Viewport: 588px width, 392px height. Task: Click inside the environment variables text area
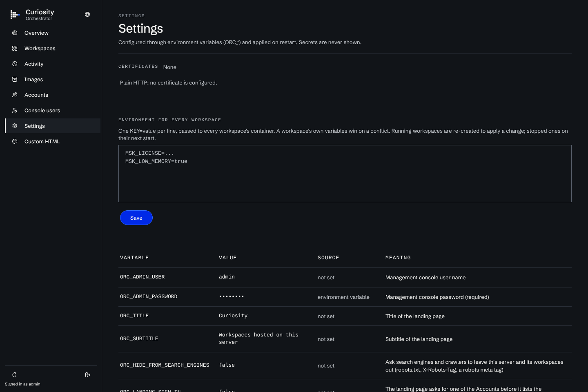(345, 174)
